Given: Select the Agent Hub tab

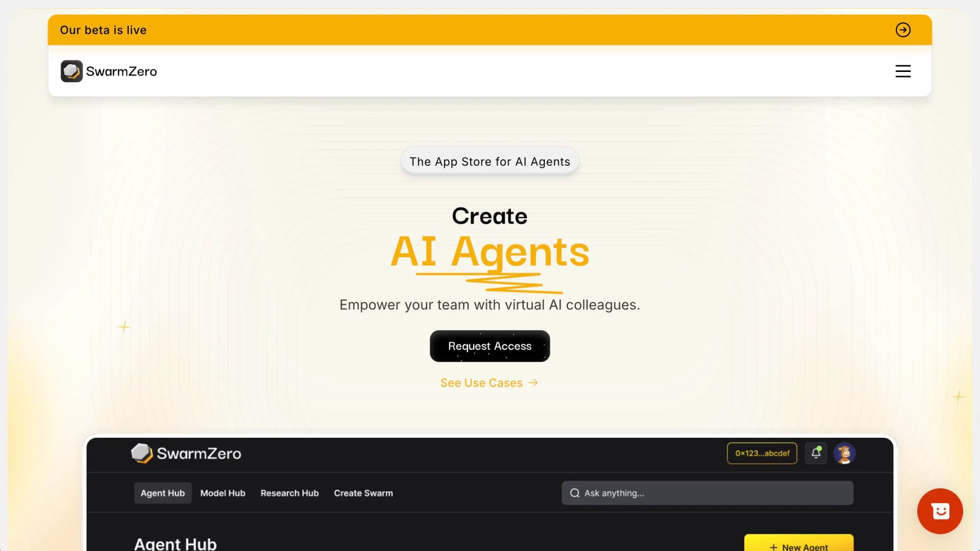Looking at the screenshot, I should [163, 493].
